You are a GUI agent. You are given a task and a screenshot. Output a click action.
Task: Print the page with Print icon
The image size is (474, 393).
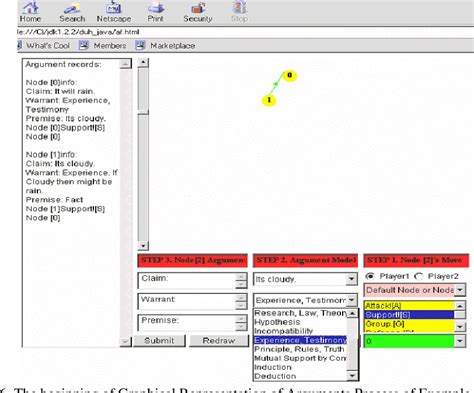click(155, 12)
